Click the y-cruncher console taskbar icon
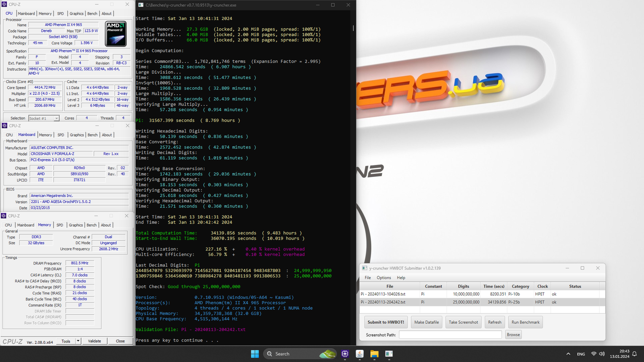The width and height of the screenshot is (644, 362). point(389,354)
